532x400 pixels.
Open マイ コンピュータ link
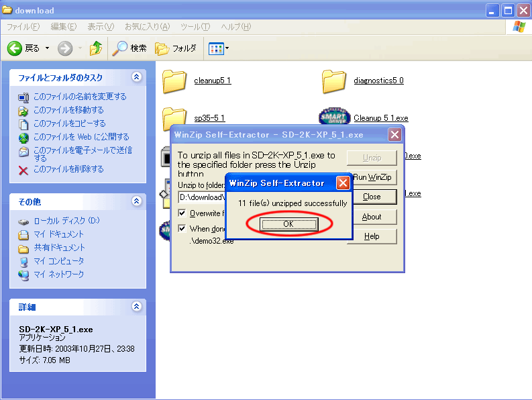pyautogui.click(x=58, y=261)
